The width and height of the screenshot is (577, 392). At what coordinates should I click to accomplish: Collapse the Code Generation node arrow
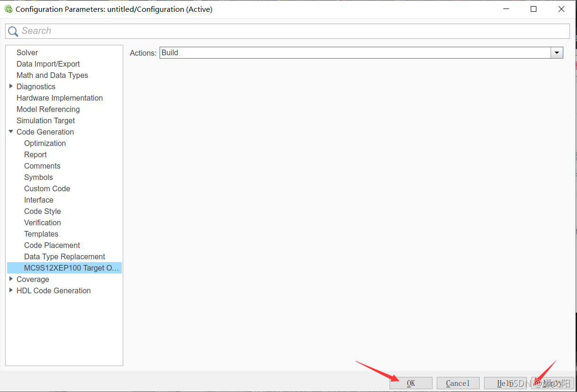coord(11,132)
